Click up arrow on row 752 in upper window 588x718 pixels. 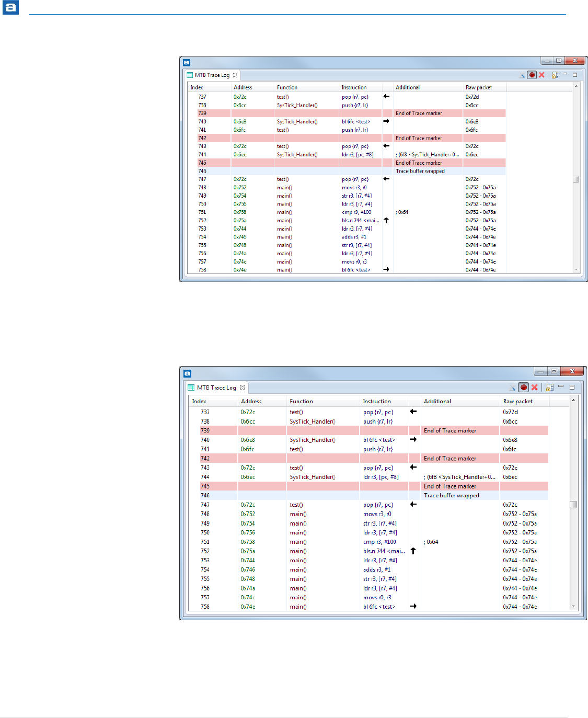pyautogui.click(x=386, y=220)
